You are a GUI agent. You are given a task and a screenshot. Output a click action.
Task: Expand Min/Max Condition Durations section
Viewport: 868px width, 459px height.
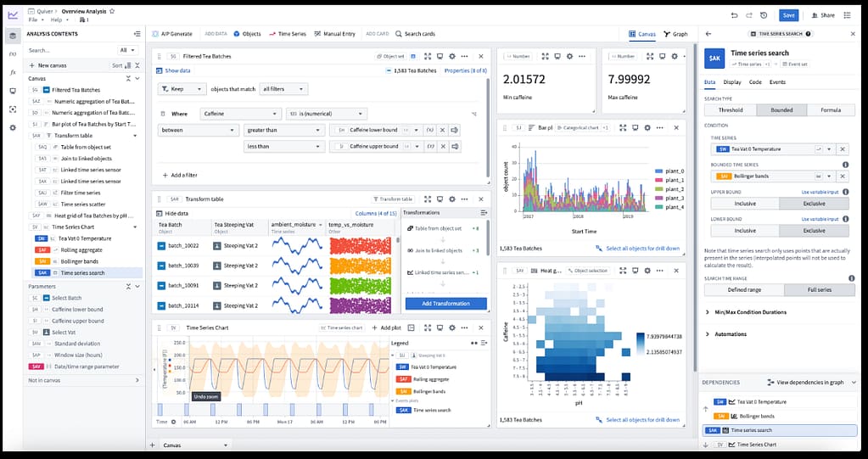pyautogui.click(x=708, y=312)
